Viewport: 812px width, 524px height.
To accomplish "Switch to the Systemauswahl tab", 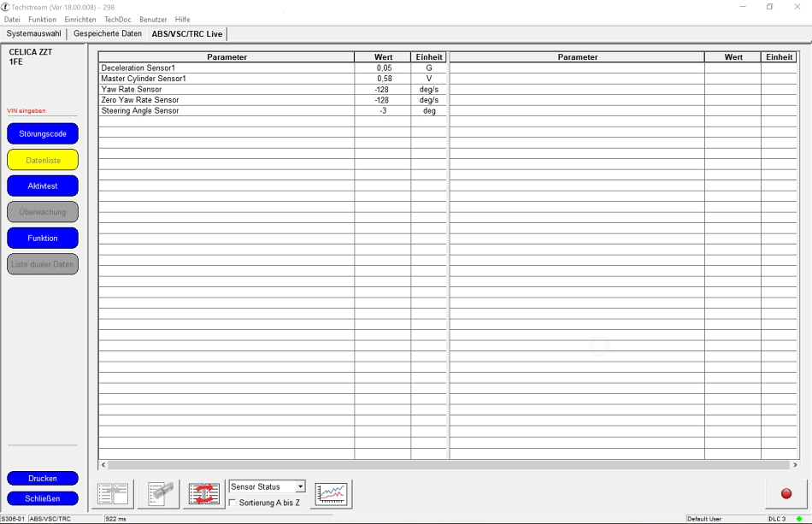I will click(x=34, y=34).
